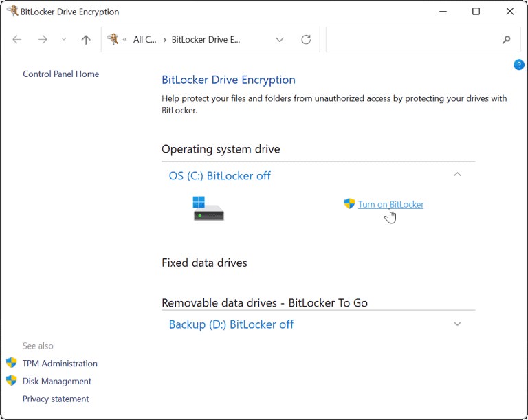Open TPM Administration link
The height and width of the screenshot is (420, 528).
(x=60, y=364)
